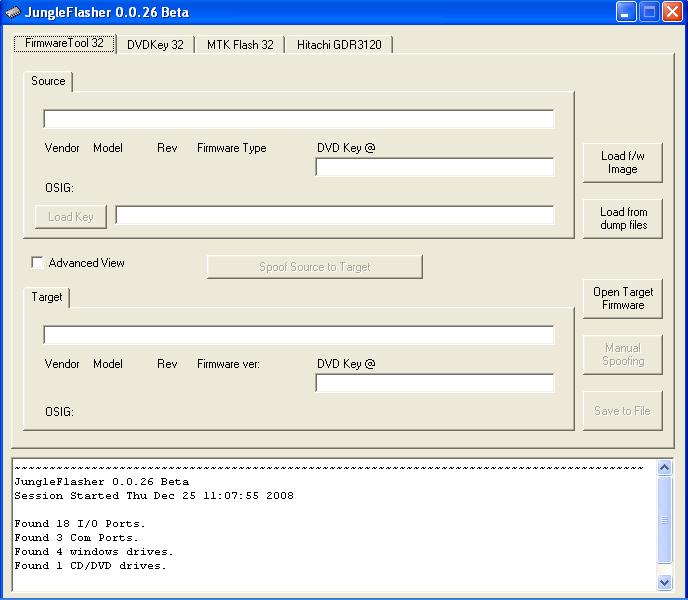Select the Source group tab
The image size is (688, 600).
48,81
